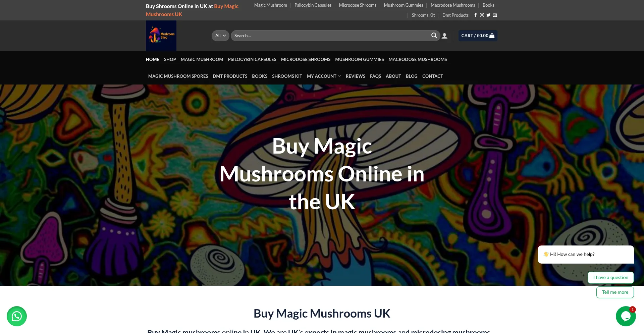Viewport: 644px width, 333px height.
Task: Open the BLOG nav item
Action: [x=412, y=76]
